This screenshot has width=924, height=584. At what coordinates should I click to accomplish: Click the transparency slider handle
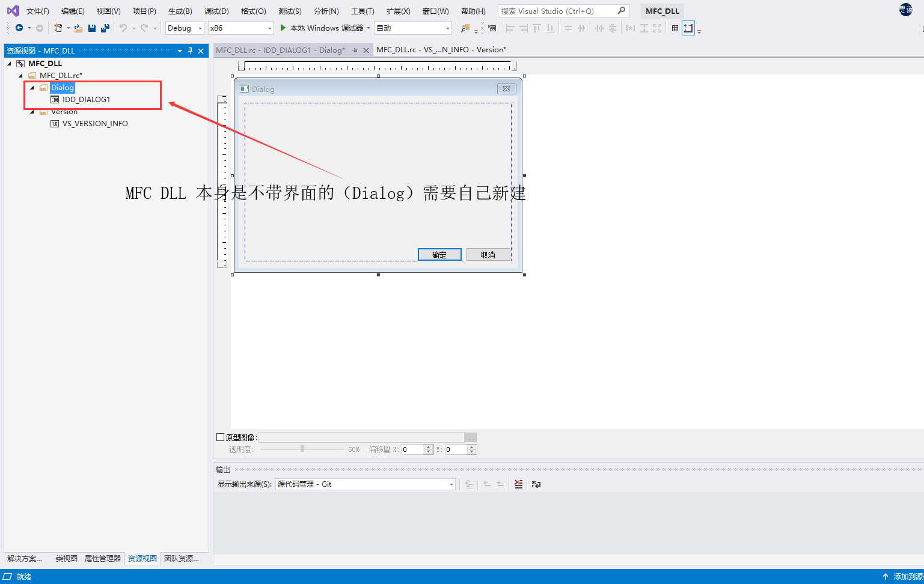pyautogui.click(x=302, y=449)
